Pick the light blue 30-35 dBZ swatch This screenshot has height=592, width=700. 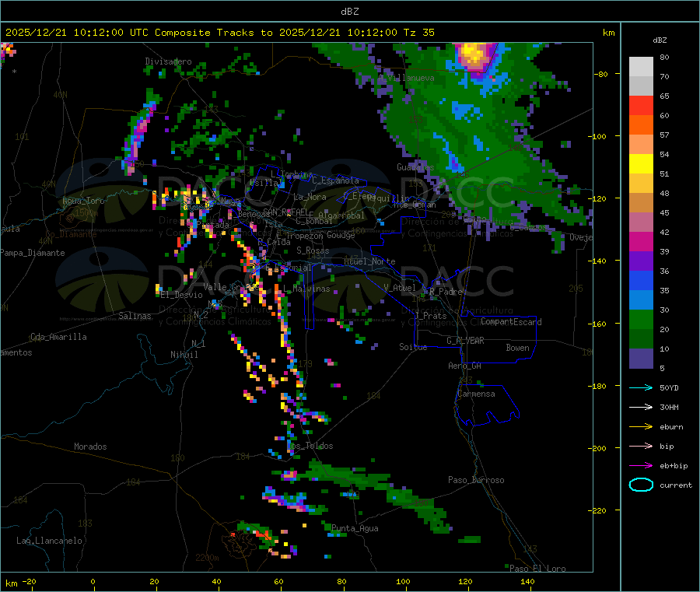(x=641, y=300)
